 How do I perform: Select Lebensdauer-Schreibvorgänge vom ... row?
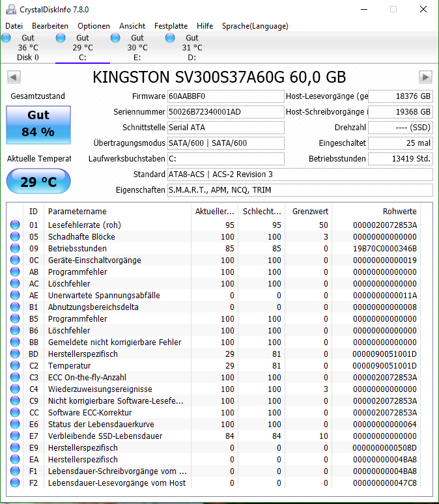click(x=214, y=471)
